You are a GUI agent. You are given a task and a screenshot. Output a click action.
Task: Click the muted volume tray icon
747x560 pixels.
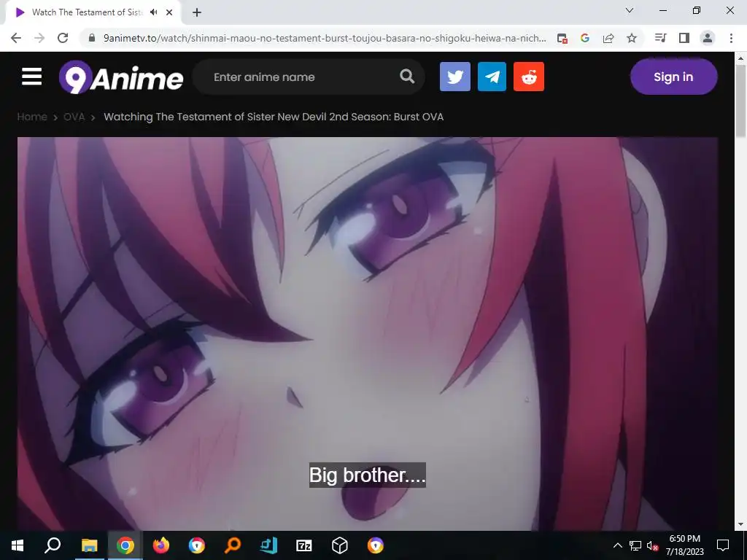[x=652, y=545]
